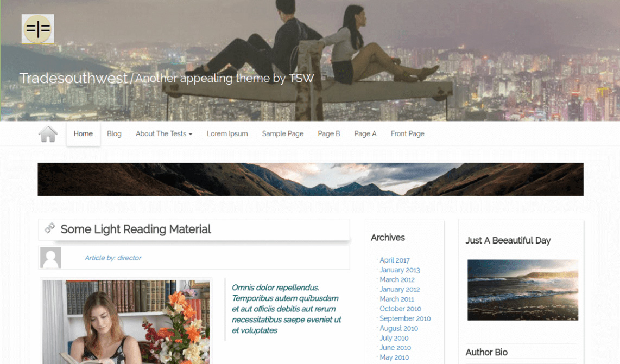Open the Blog menu item
The width and height of the screenshot is (620, 364).
(x=114, y=133)
